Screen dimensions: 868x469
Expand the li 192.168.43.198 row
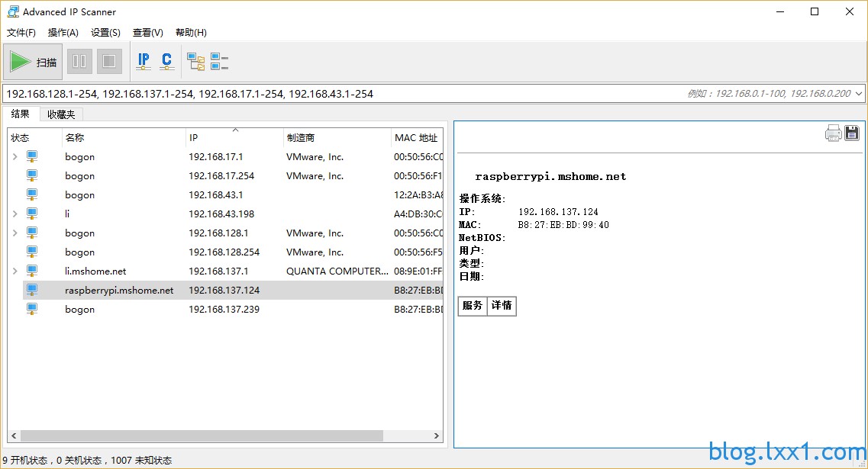15,214
